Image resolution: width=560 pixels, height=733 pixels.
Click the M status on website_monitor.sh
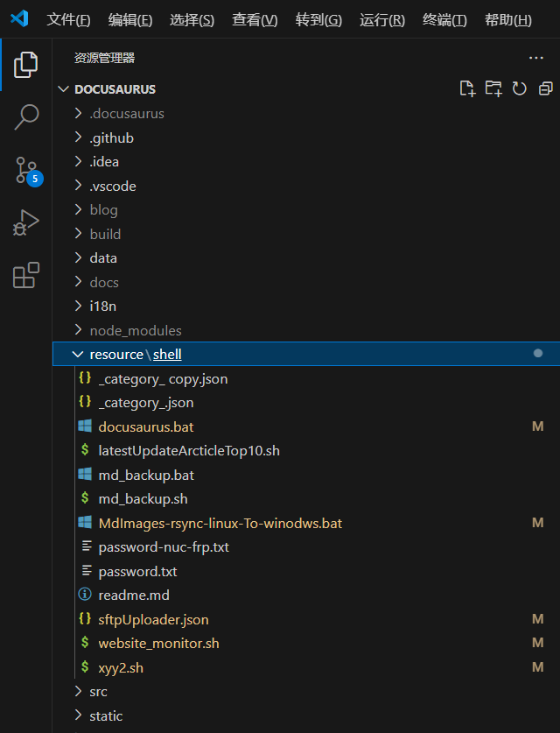(x=537, y=643)
